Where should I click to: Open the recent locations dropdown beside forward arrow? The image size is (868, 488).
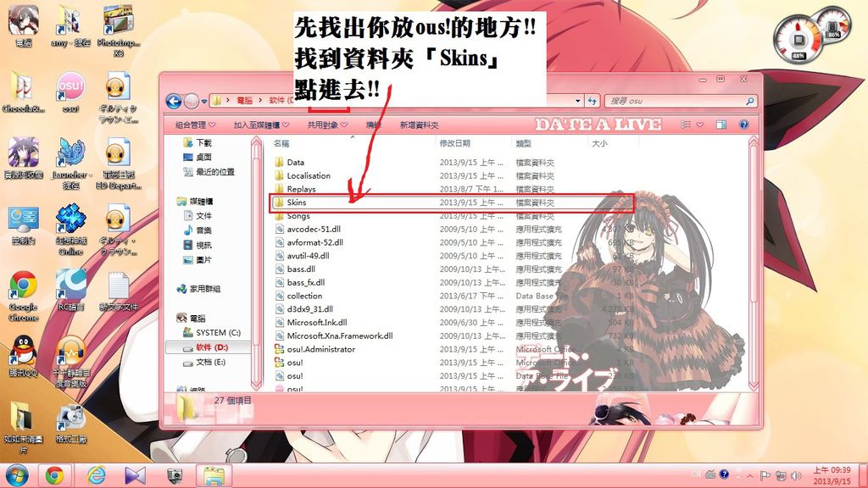tap(204, 102)
